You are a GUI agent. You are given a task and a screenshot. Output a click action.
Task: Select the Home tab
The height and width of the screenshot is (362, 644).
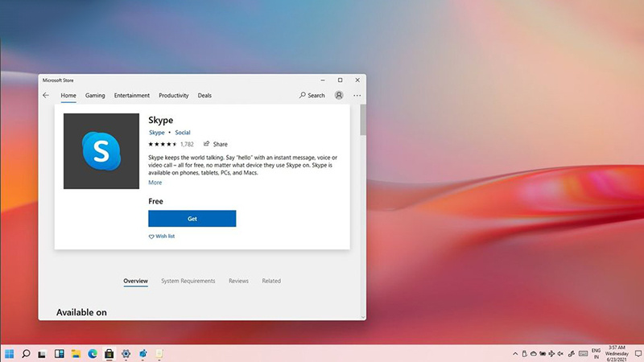click(x=68, y=95)
